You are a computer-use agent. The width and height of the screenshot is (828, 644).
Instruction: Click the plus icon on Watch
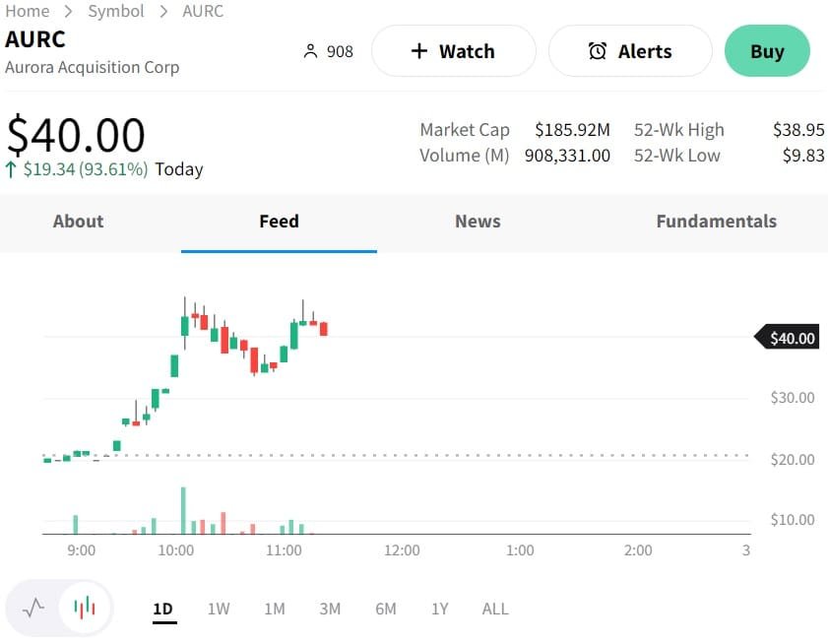click(418, 51)
